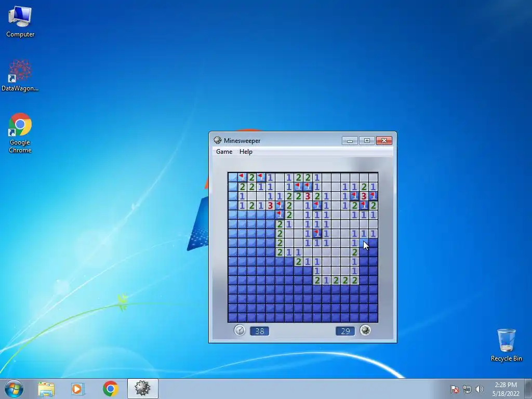This screenshot has width=532, height=399.
Task: Click the clock icon beside the timer
Action: (240, 330)
